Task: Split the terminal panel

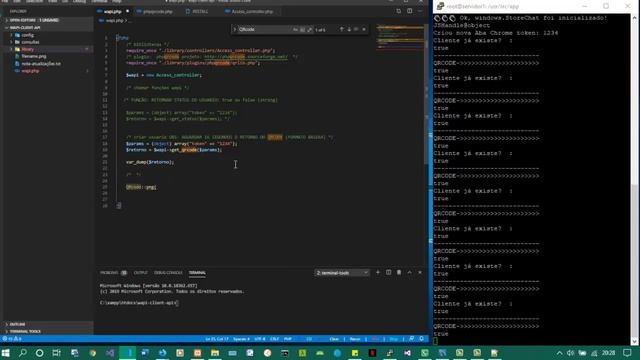Action: pyautogui.click(x=388, y=273)
